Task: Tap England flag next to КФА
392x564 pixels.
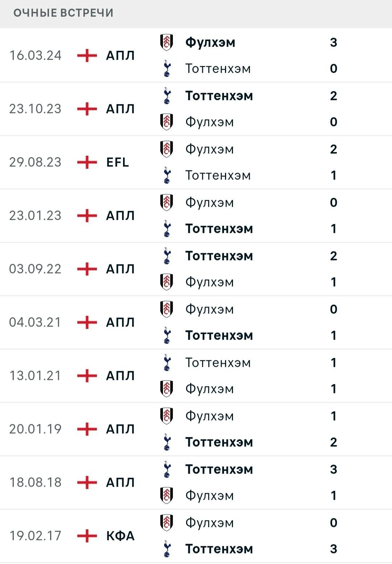Action: [x=87, y=536]
